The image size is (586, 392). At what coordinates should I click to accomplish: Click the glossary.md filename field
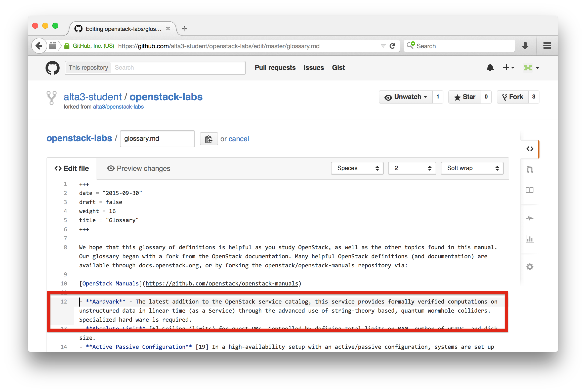(x=157, y=139)
